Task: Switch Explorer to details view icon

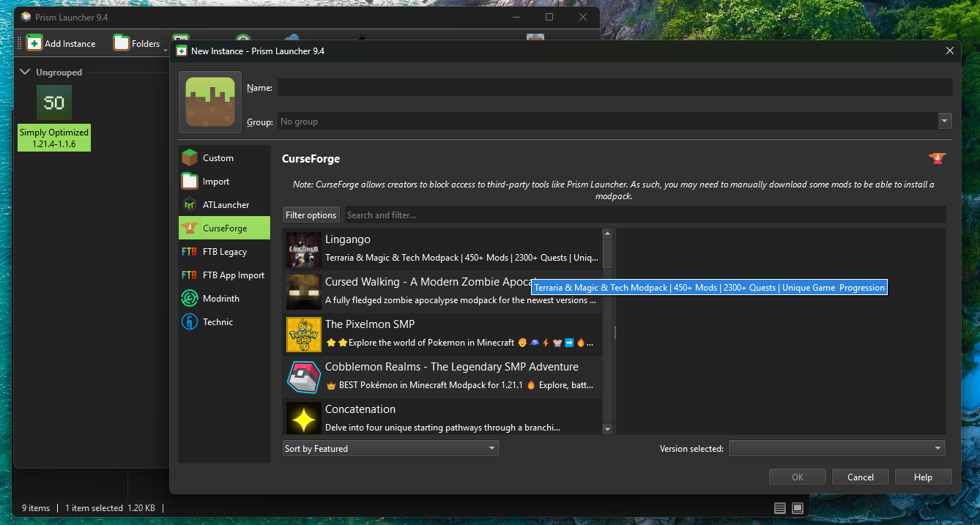Action: point(780,508)
